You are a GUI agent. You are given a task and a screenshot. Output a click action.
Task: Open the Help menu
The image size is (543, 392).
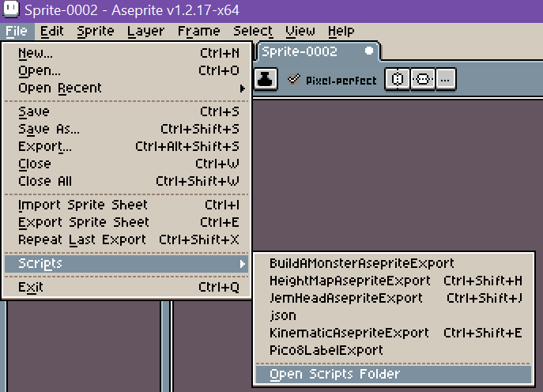point(341,32)
